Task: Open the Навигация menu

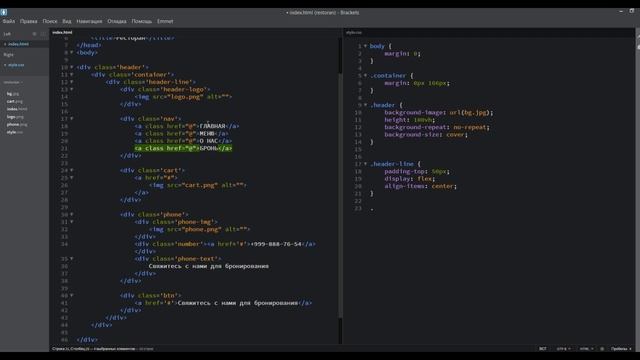Action: (x=89, y=21)
